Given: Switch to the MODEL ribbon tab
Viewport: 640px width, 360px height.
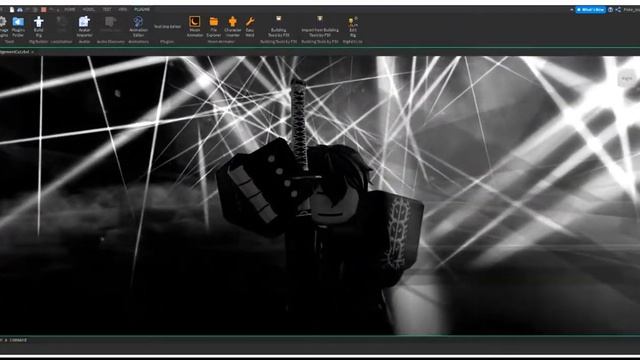Looking at the screenshot, I should (x=89, y=9).
